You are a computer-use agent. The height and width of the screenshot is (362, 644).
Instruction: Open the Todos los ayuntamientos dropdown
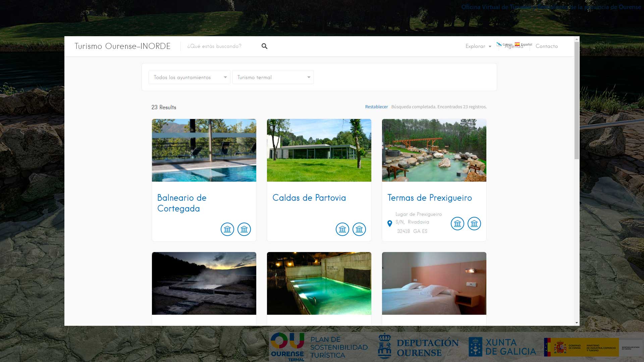pos(189,77)
